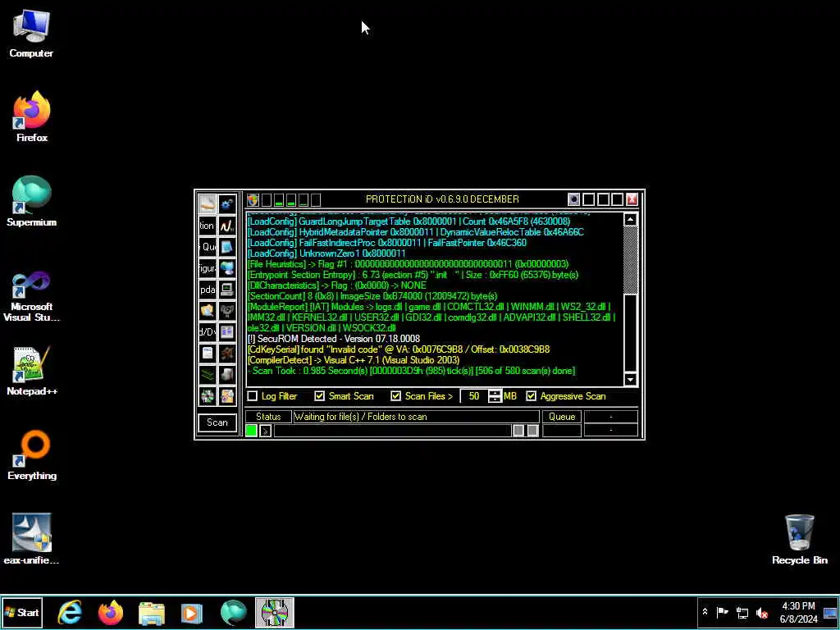The width and height of the screenshot is (840, 630).
Task: Uncheck the Smart Scan checkbox
Action: [319, 396]
